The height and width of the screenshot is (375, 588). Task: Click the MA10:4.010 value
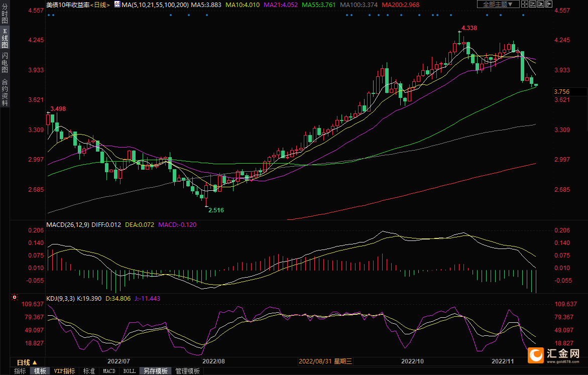(x=242, y=5)
